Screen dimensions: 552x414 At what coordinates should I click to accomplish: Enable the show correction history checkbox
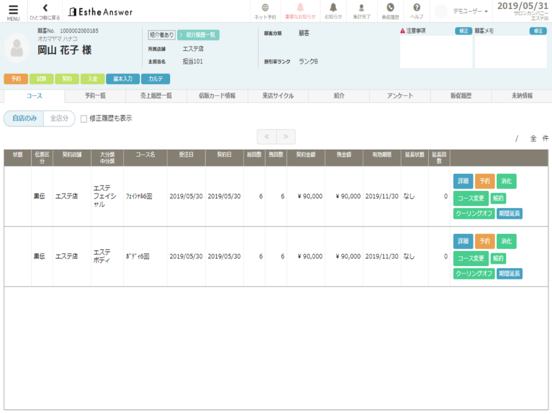pos(84,119)
